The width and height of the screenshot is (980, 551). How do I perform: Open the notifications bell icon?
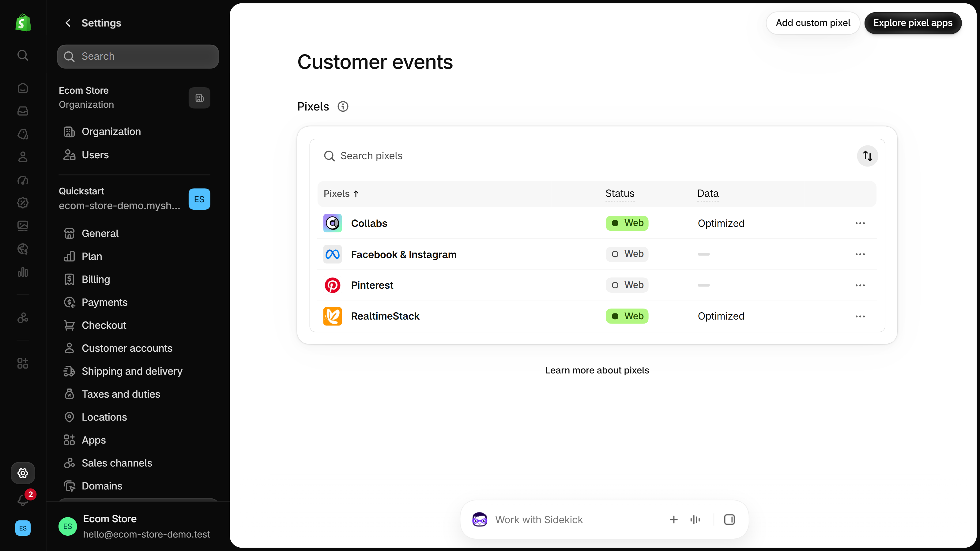point(23,500)
